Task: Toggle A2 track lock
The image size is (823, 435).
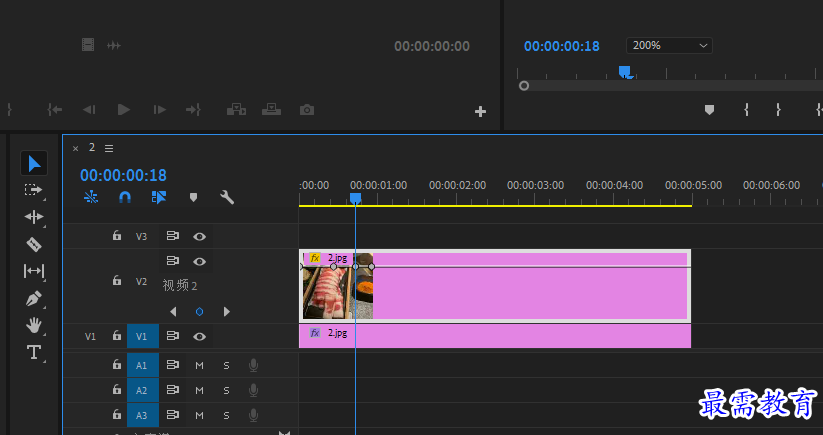Action: [x=117, y=389]
